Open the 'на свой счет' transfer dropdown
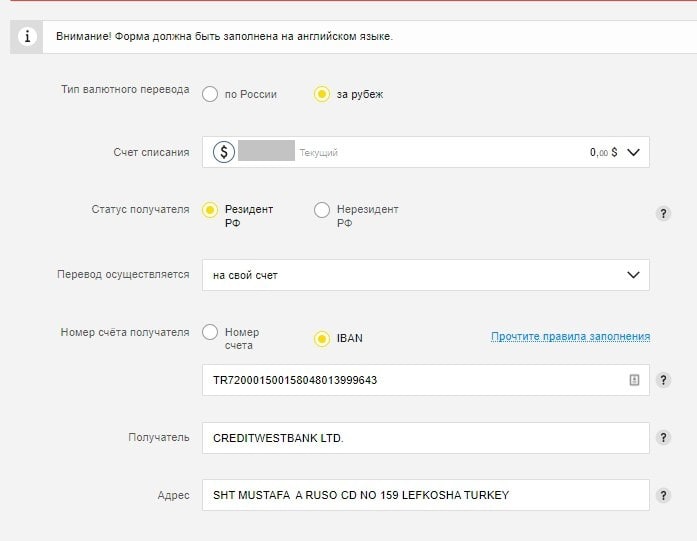Image resolution: width=697 pixels, height=541 pixels. click(425, 275)
